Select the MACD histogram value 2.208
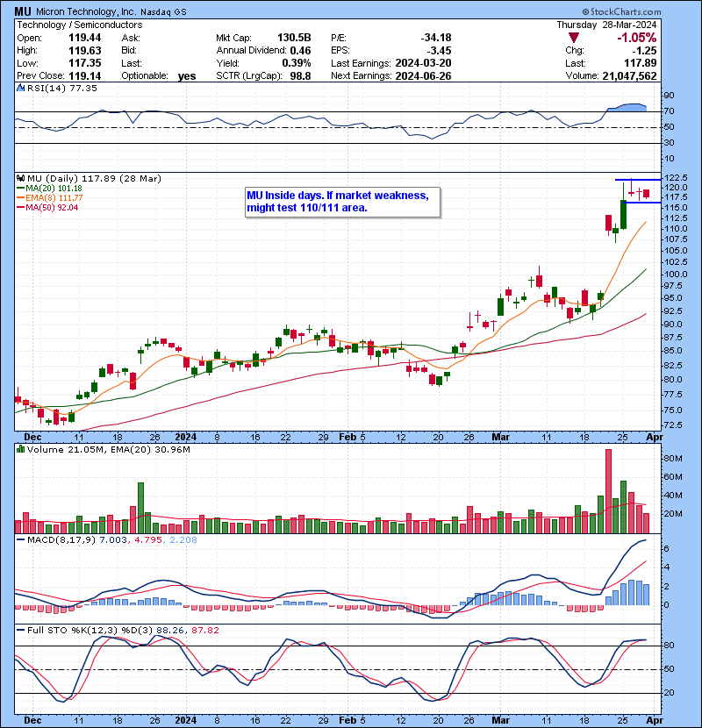 point(183,540)
